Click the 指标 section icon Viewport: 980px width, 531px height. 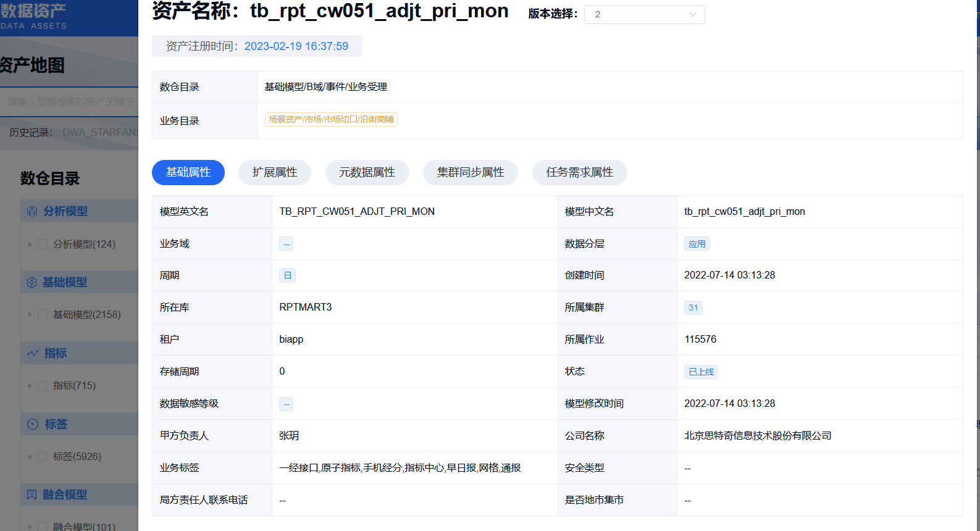tap(33, 353)
